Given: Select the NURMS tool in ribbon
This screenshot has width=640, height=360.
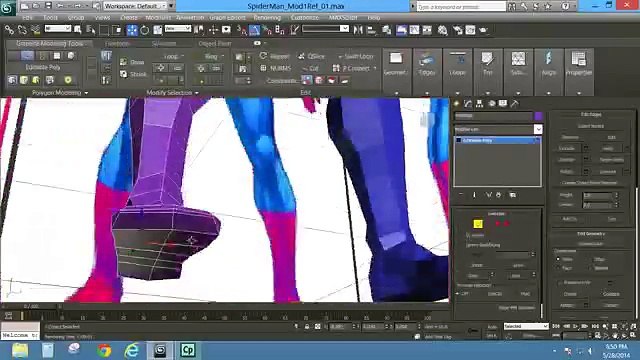Looking at the screenshot, I should 276,68.
